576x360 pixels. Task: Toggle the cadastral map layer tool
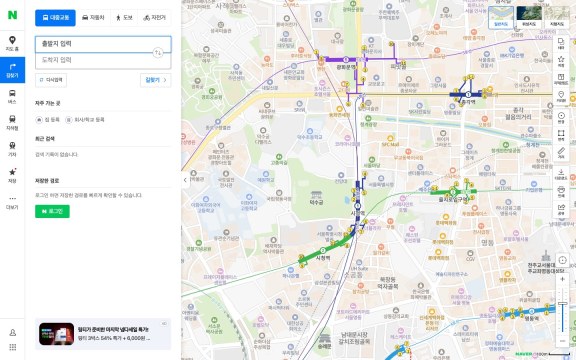[x=561, y=79]
